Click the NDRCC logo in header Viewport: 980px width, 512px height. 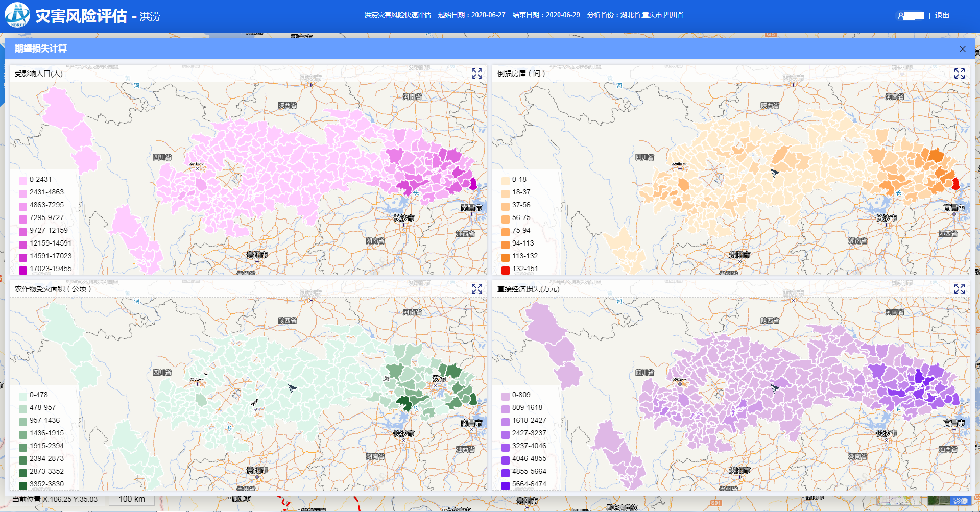pyautogui.click(x=17, y=15)
